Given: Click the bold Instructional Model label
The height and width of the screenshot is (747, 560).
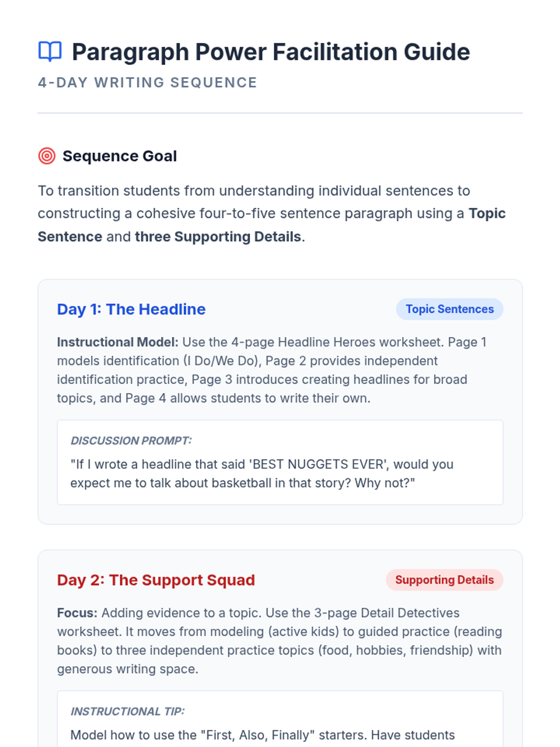Looking at the screenshot, I should 118,342.
